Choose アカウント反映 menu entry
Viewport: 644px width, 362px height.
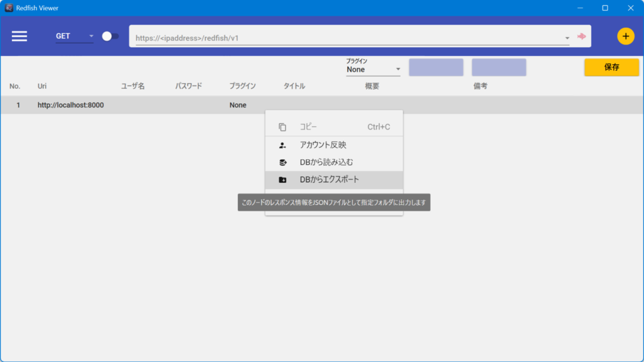(334, 145)
